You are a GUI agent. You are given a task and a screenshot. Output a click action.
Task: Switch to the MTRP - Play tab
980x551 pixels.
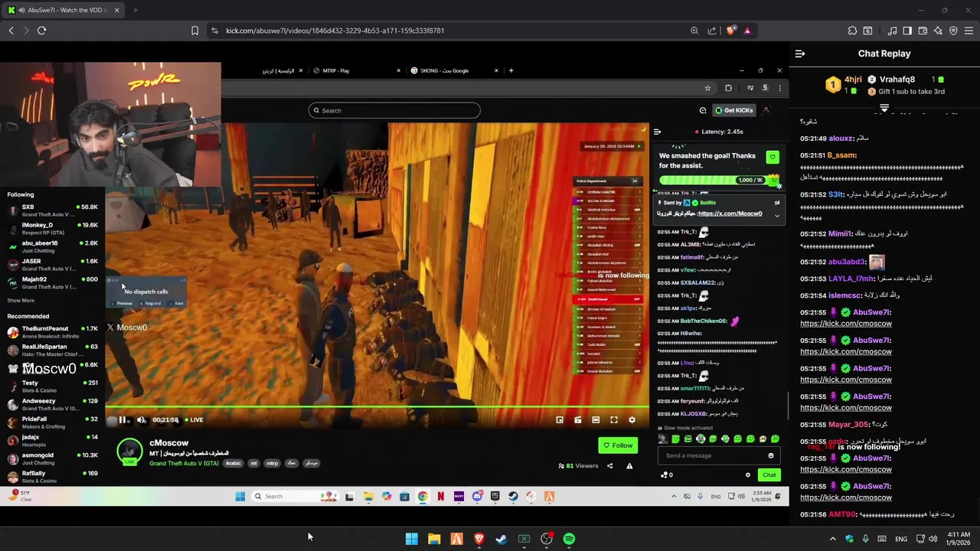356,70
